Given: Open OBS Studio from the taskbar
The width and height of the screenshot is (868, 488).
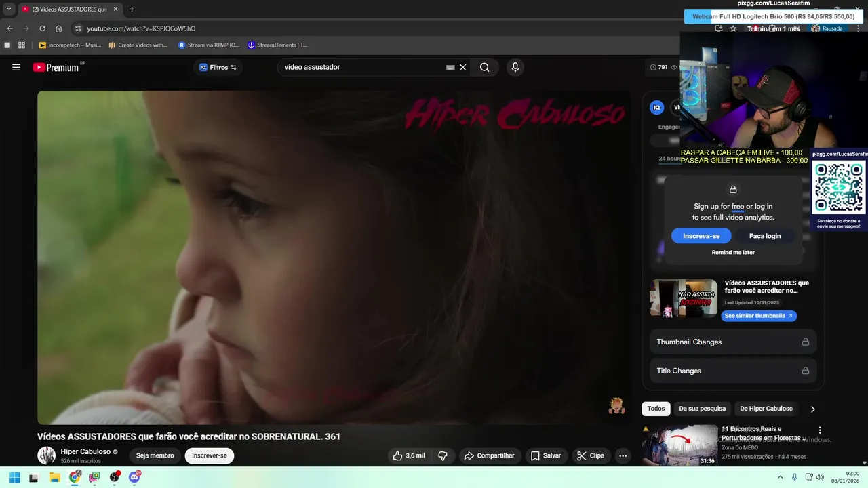Looking at the screenshot, I should coord(115,477).
